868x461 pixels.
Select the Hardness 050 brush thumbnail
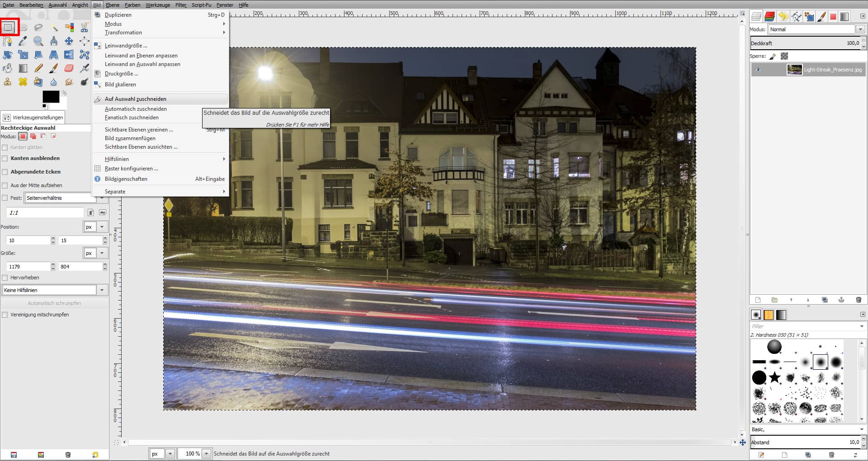coord(821,362)
